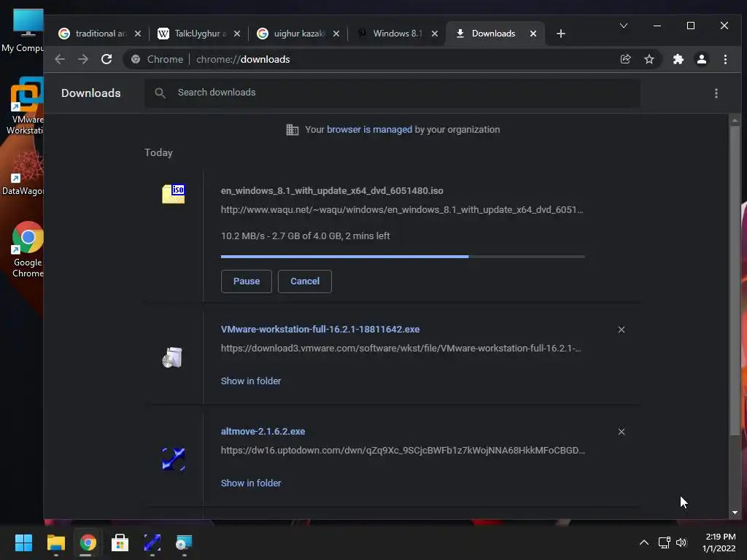The image size is (747, 560).
Task: Open Chrome's three-dot main menu
Action: pos(725,59)
